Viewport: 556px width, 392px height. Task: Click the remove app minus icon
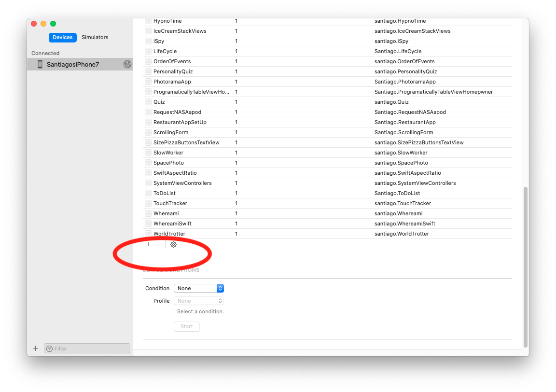coord(160,244)
